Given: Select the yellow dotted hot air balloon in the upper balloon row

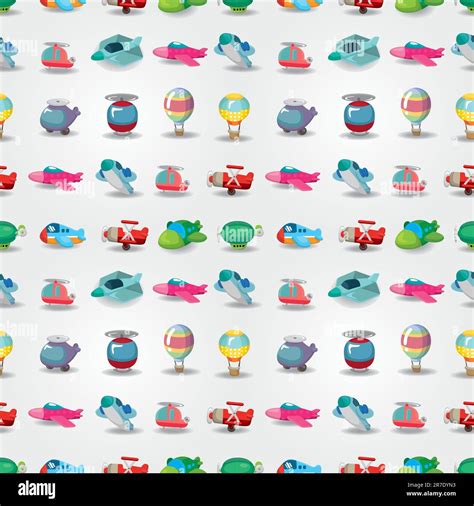Looking at the screenshot, I should tap(234, 116).
